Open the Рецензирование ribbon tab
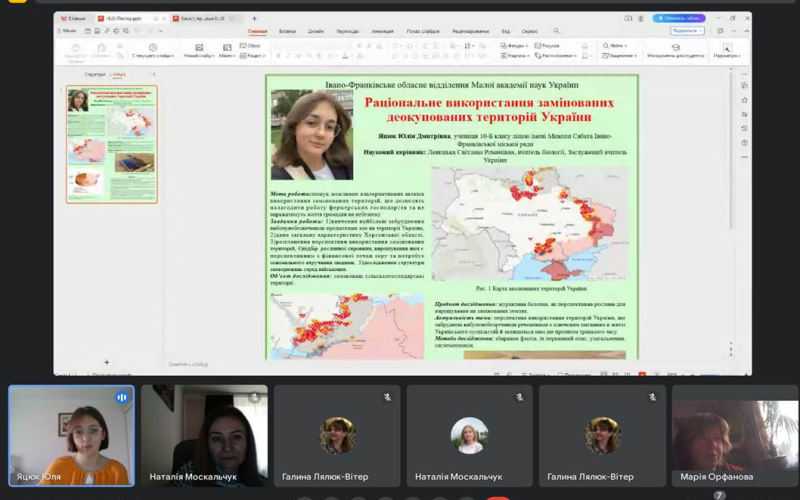Viewport: 800px width, 500px height. tap(470, 32)
